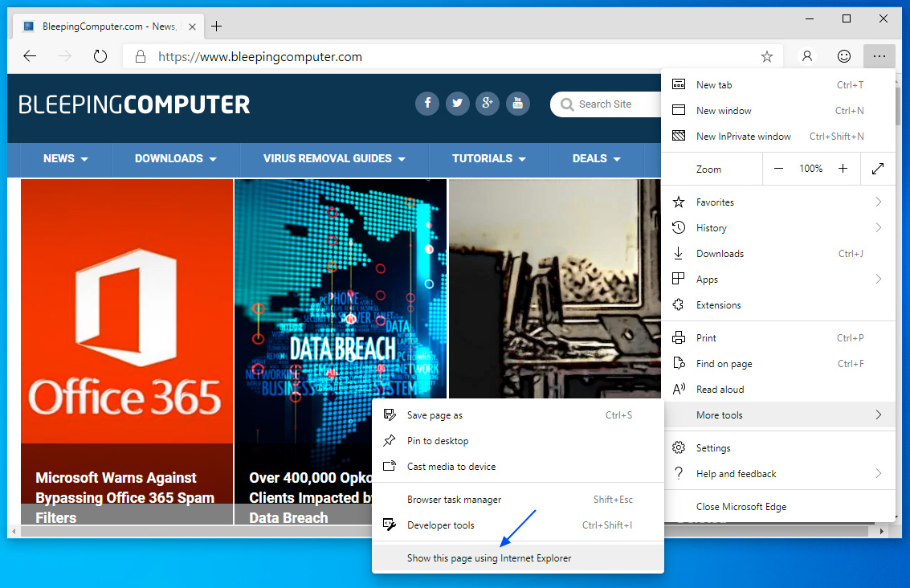Click the Print printer icon
The width and height of the screenshot is (910, 588).
pyautogui.click(x=679, y=338)
